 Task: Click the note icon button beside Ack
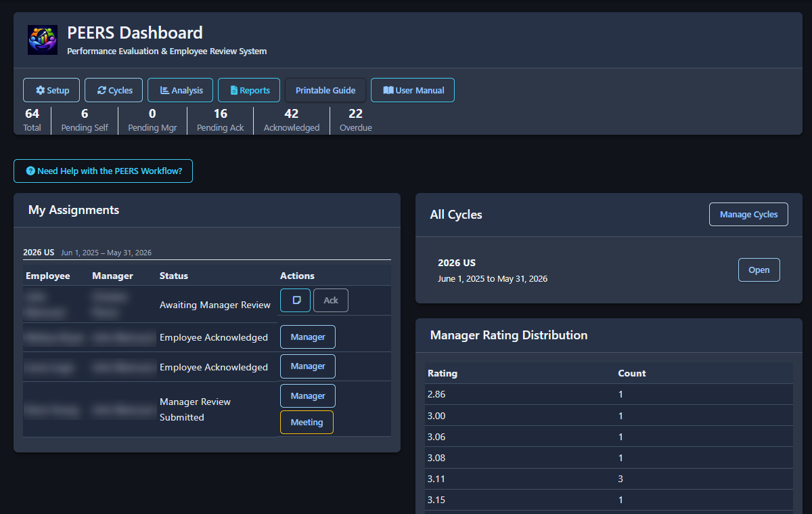tap(296, 300)
